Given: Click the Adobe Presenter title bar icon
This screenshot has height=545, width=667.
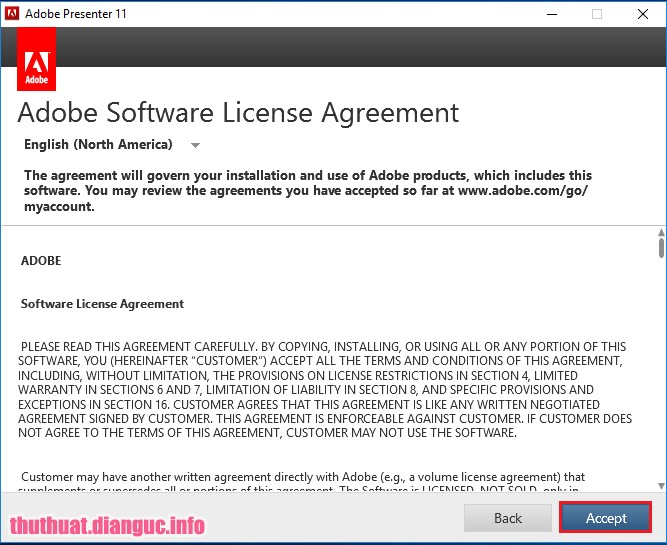Looking at the screenshot, I should click(x=11, y=14).
